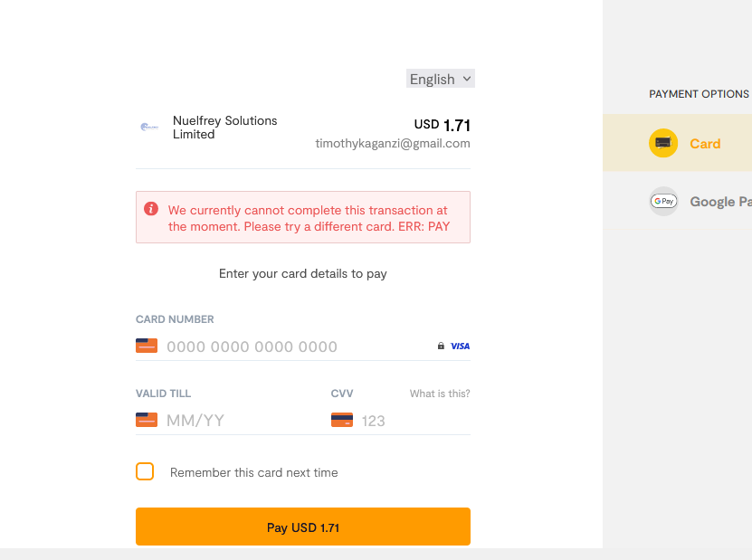The width and height of the screenshot is (752, 560).
Task: Focus the card number input field
Action: [290, 346]
